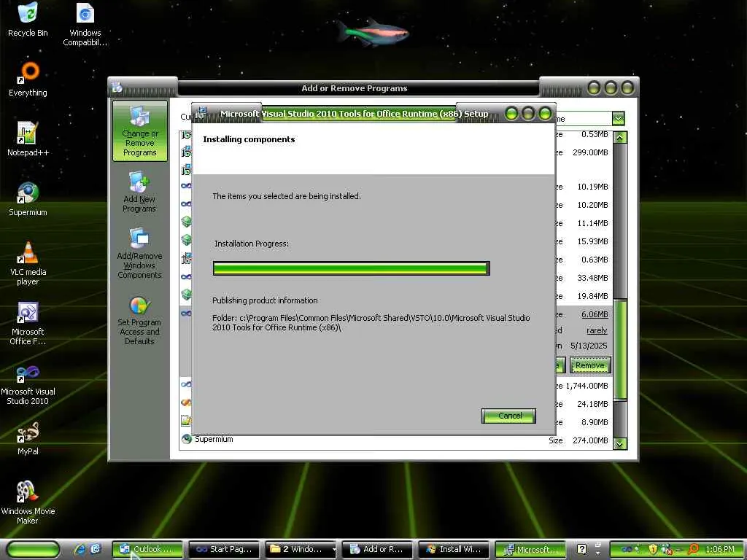Open Set Program Access and Defaults

click(x=139, y=321)
